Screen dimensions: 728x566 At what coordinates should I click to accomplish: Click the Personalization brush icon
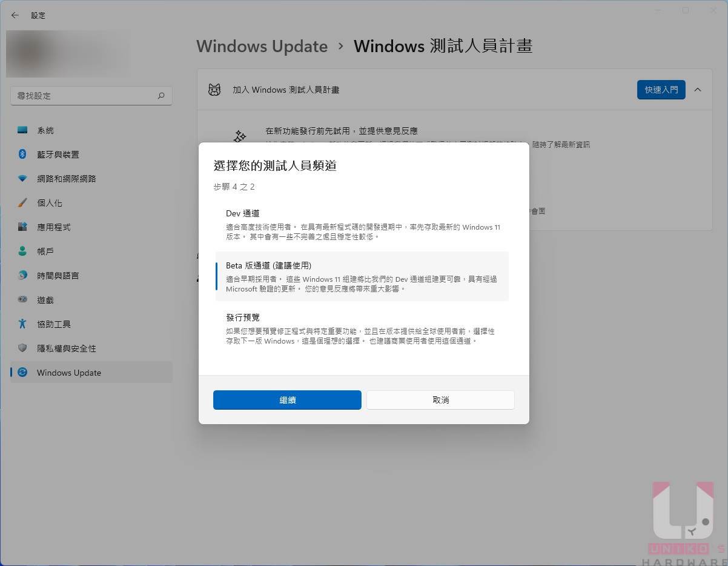pyautogui.click(x=22, y=203)
